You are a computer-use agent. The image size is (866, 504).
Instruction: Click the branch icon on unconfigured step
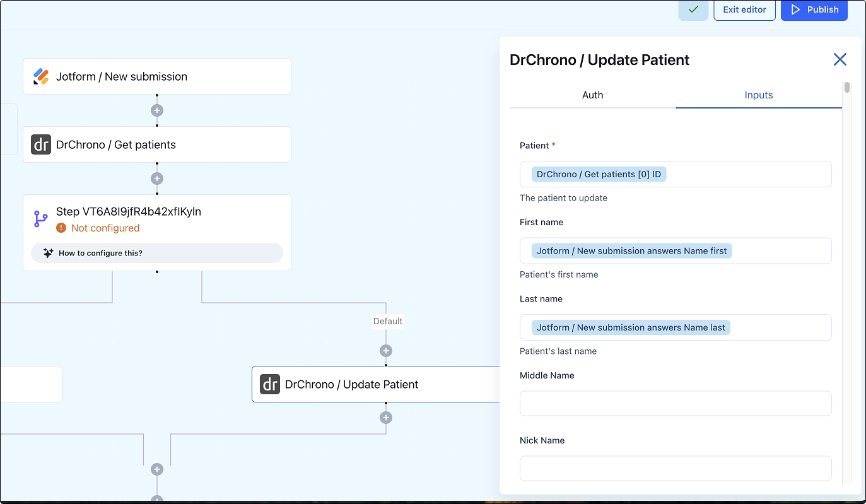tap(41, 219)
